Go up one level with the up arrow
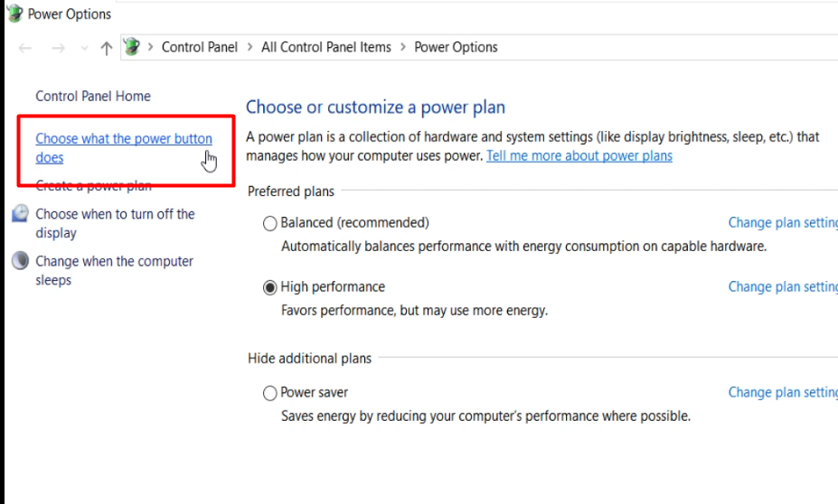This screenshot has width=838, height=504. 107,49
